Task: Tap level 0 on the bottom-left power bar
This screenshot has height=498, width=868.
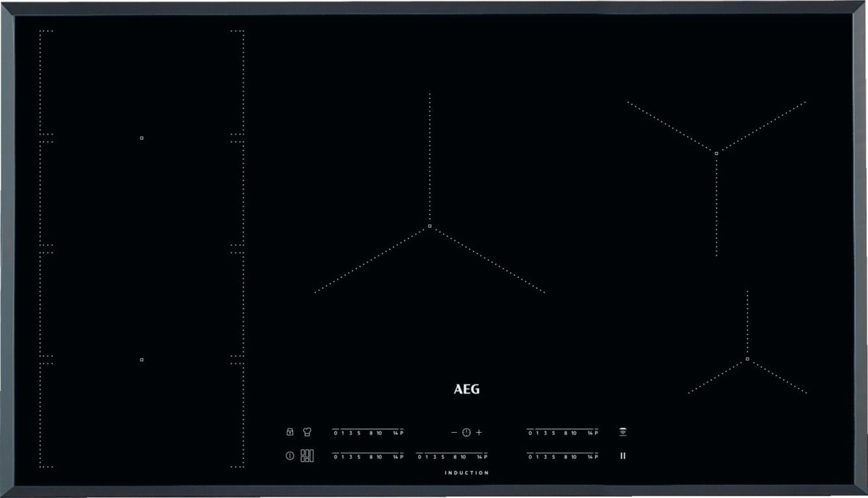Action: (x=335, y=455)
